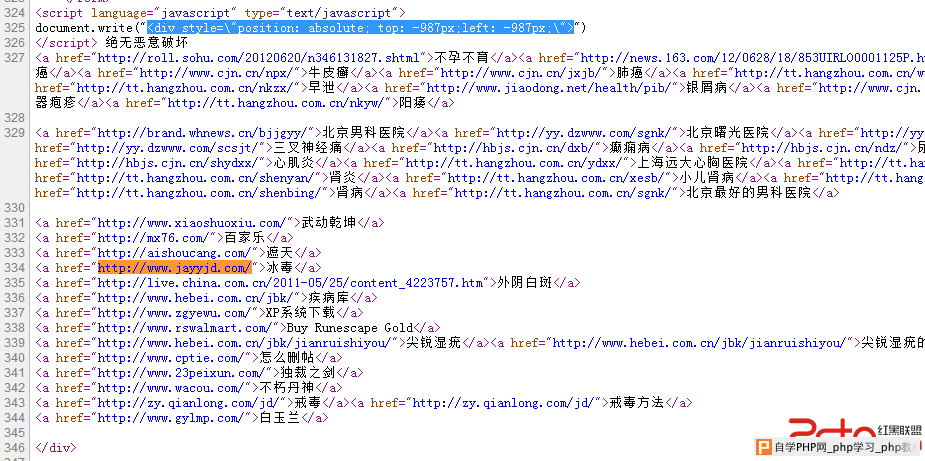Image resolution: width=925 pixels, height=461 pixels.
Task: Click the text '绝无恶意破坏'
Action: click(147, 42)
